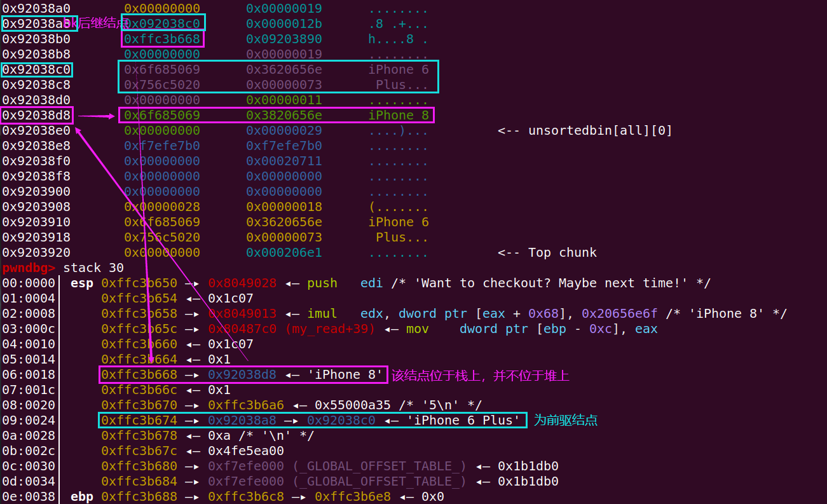Select stack address 0xffc3b680

click(x=139, y=467)
